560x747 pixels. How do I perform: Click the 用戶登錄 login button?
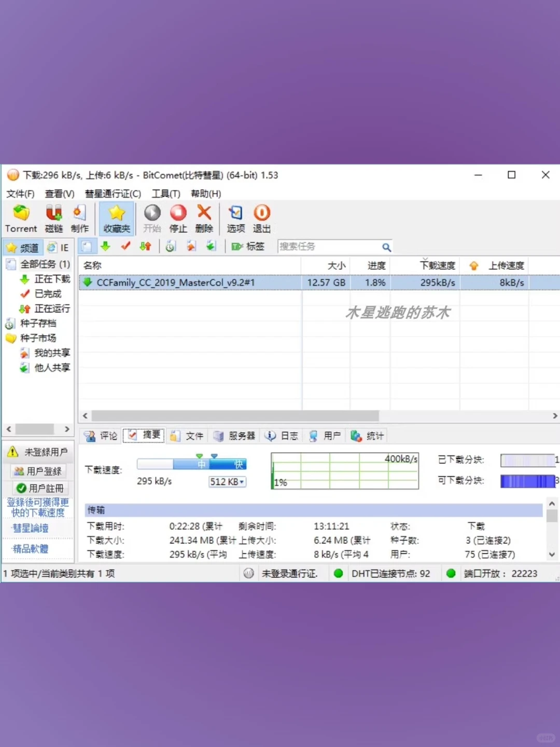(39, 471)
